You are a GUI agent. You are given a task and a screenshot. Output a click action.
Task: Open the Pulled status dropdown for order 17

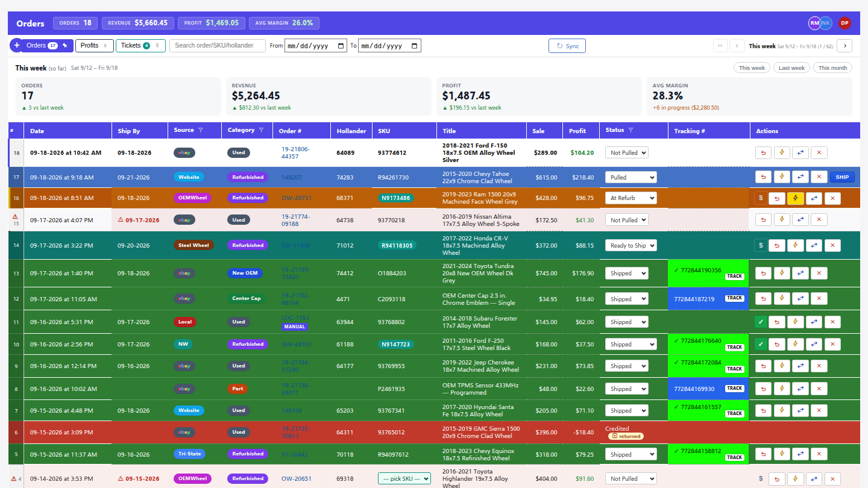[x=631, y=177]
